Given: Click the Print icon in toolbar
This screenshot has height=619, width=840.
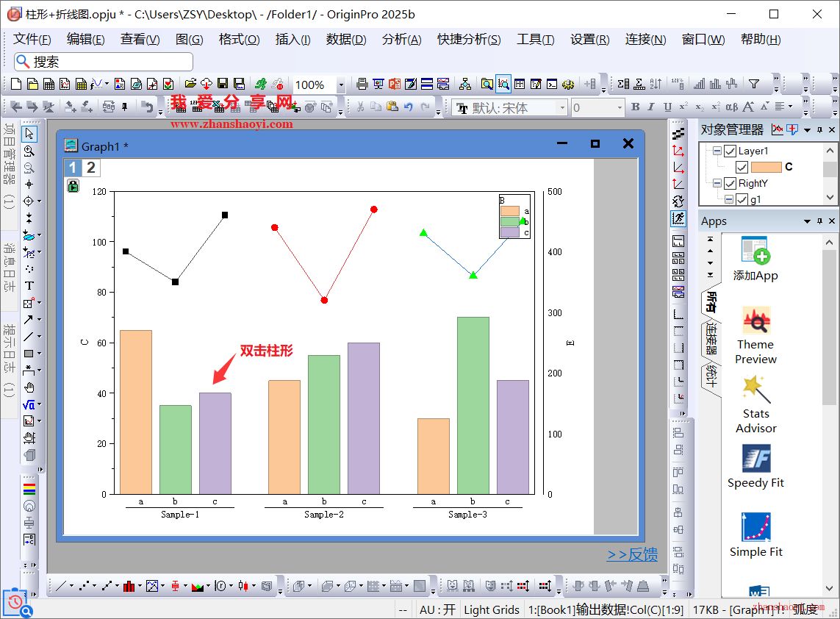Looking at the screenshot, I should [x=362, y=85].
